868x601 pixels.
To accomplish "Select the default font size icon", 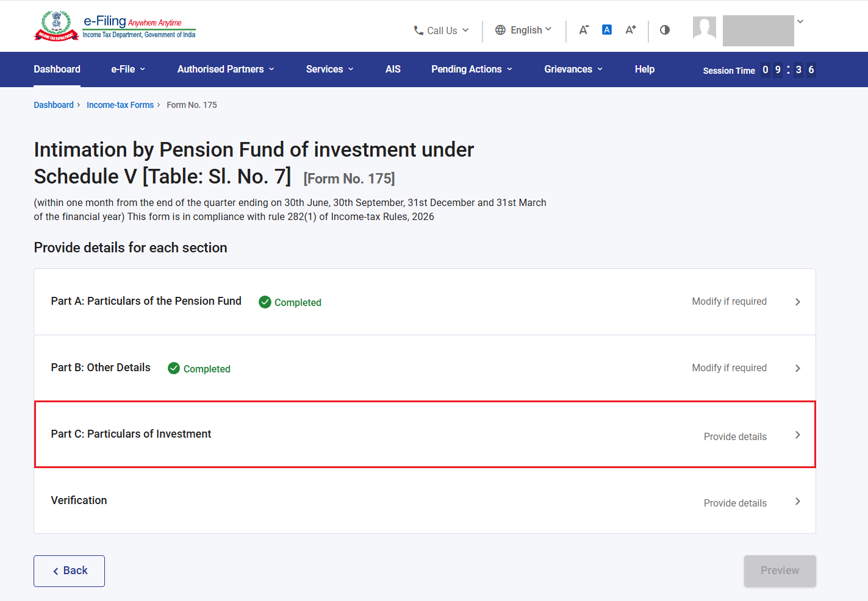I will pyautogui.click(x=607, y=30).
